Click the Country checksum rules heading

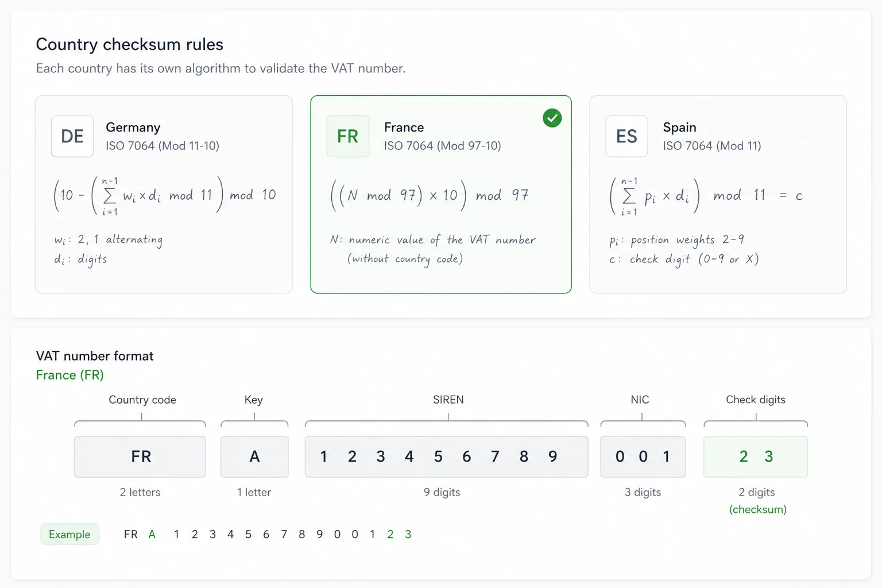pos(130,44)
